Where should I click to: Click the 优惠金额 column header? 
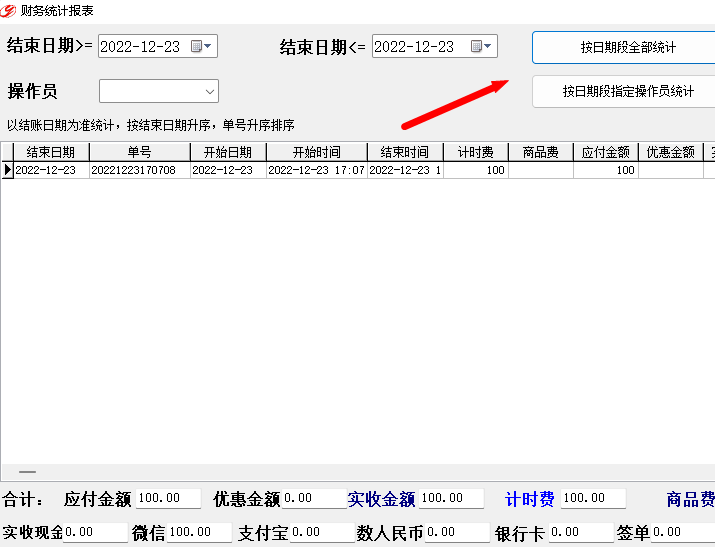tap(671, 152)
